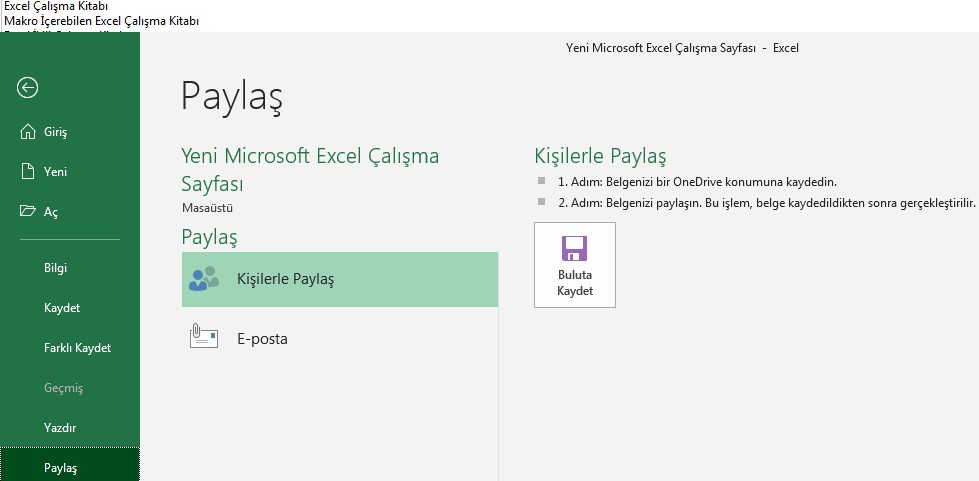
Task: Open the Bilgi page
Action: click(70, 268)
